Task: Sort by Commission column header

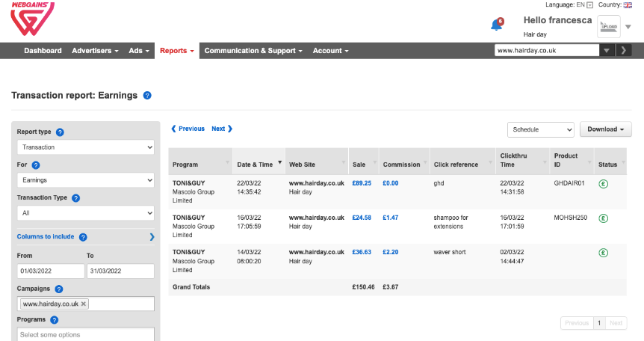Action: point(404,162)
